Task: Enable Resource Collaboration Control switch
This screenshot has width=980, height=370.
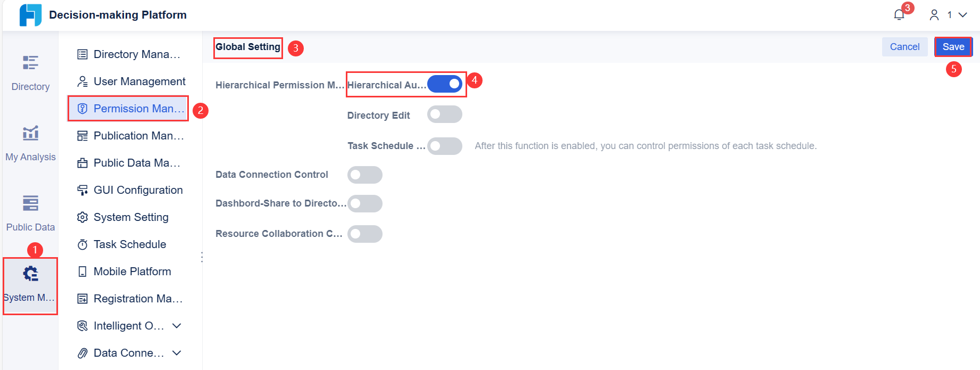Action: (x=365, y=234)
